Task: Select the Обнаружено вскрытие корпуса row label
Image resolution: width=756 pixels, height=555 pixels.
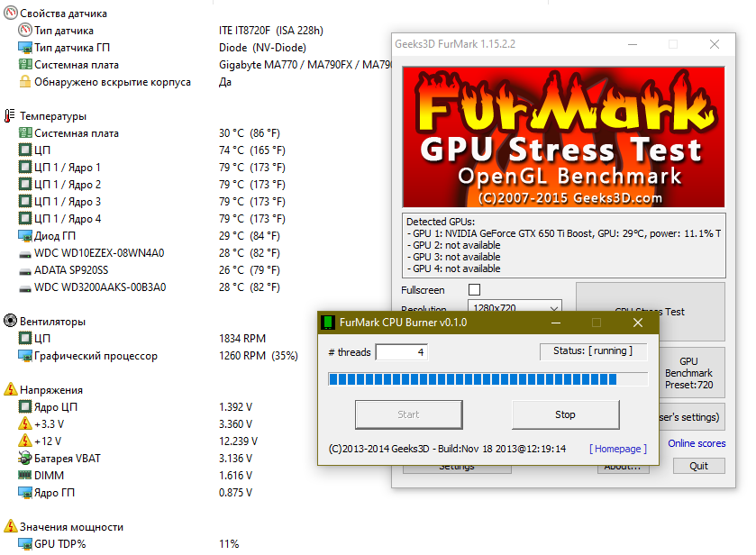Action: [113, 82]
